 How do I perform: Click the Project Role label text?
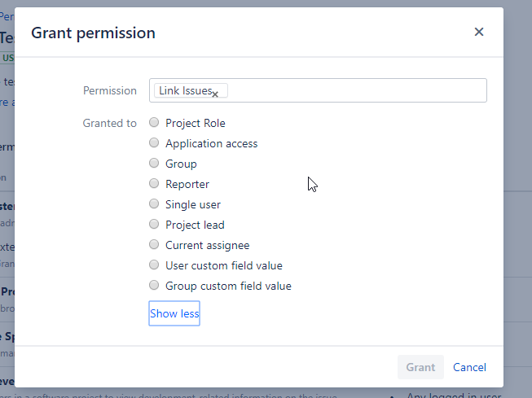(196, 123)
